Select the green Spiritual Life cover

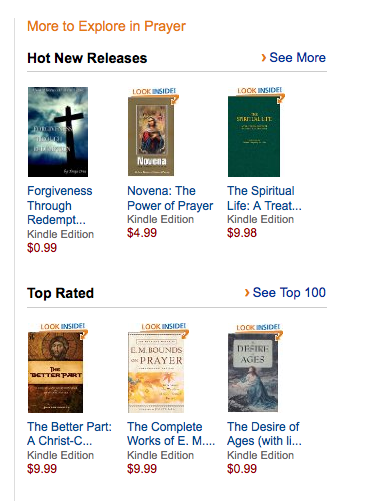(x=254, y=136)
